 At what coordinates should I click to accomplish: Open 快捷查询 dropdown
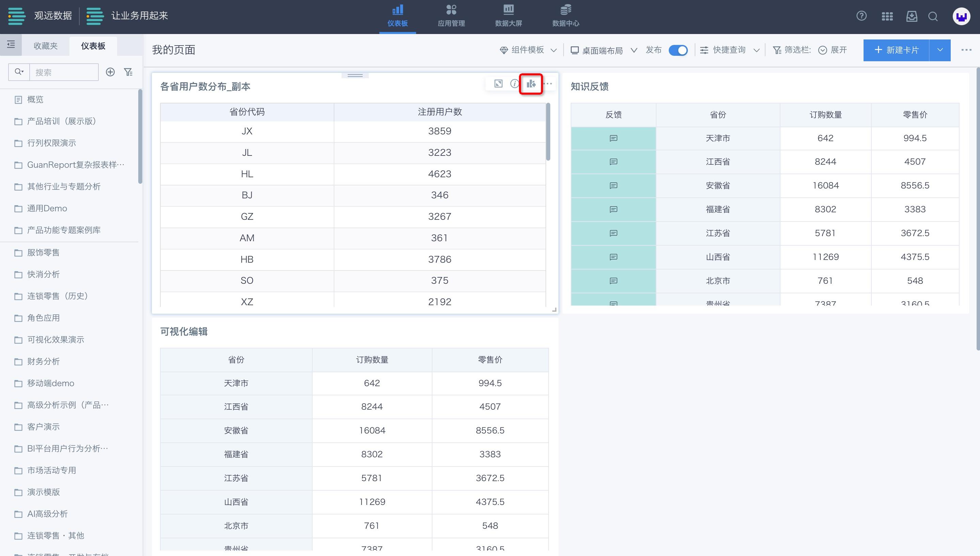pos(729,50)
